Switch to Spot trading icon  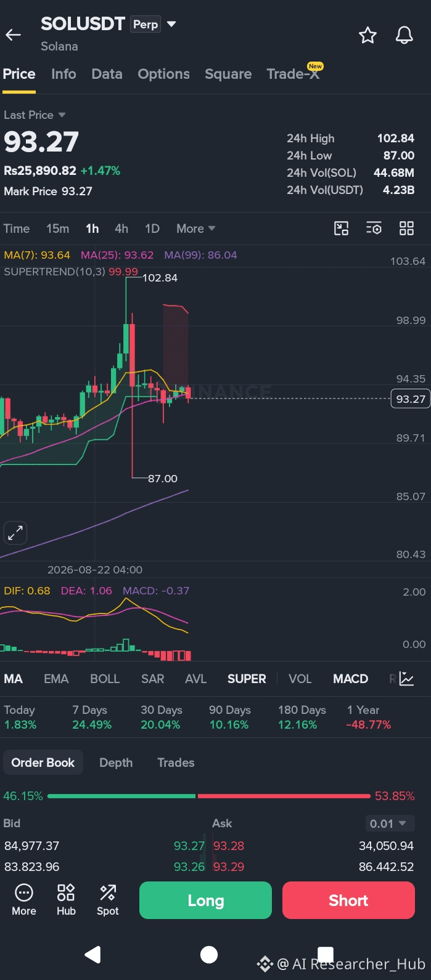pyautogui.click(x=108, y=900)
